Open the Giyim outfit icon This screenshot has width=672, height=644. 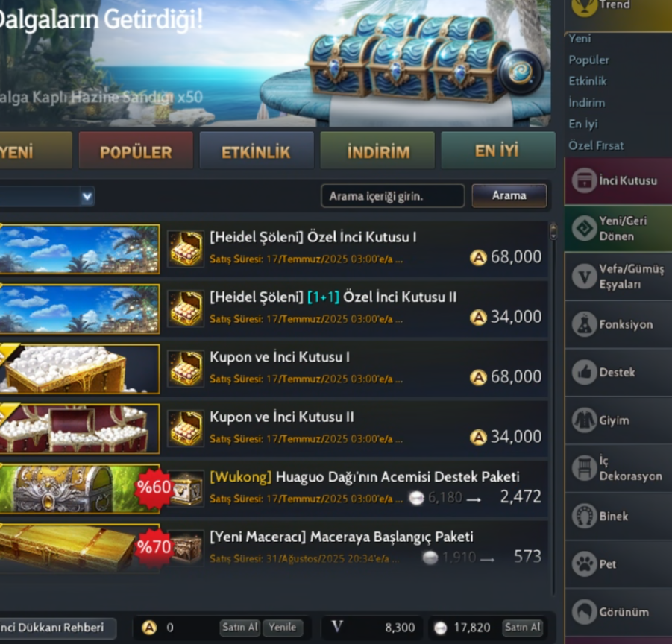coord(584,420)
